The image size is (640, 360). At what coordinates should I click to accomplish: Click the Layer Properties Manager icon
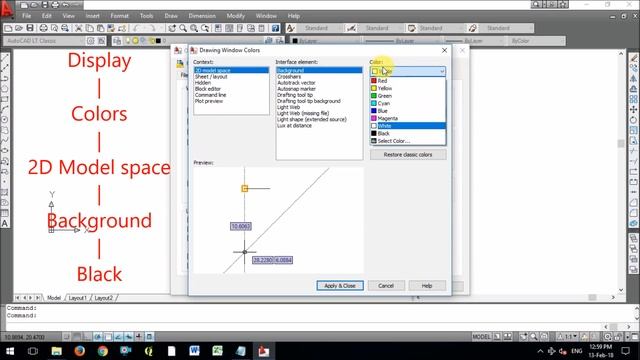(x=117, y=41)
